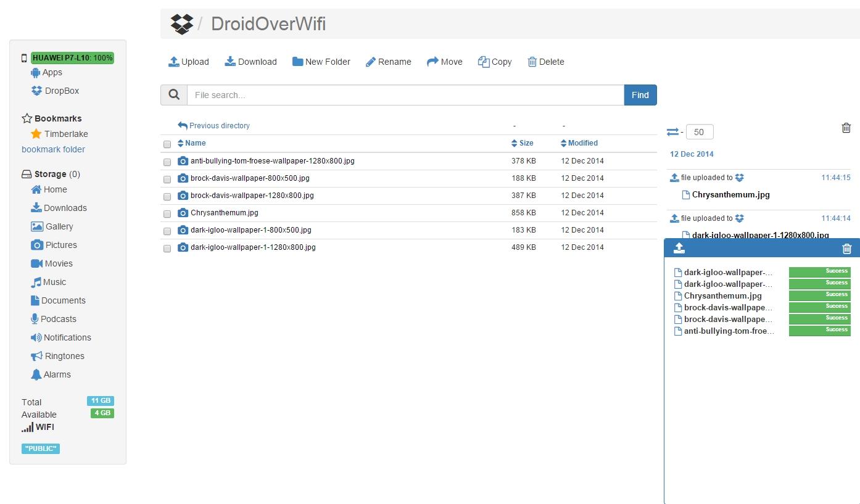This screenshot has width=860, height=504.
Task: Click the Dropbox logo in header
Action: (182, 24)
